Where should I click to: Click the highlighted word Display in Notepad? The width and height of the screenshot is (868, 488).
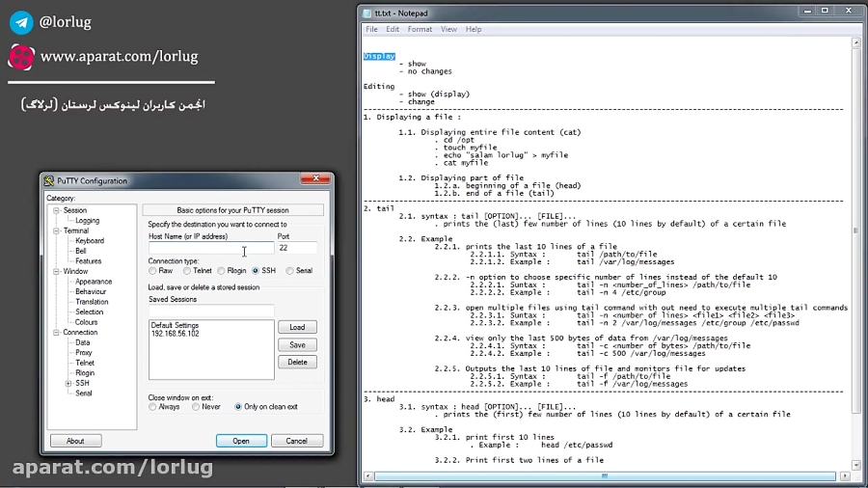coord(379,57)
